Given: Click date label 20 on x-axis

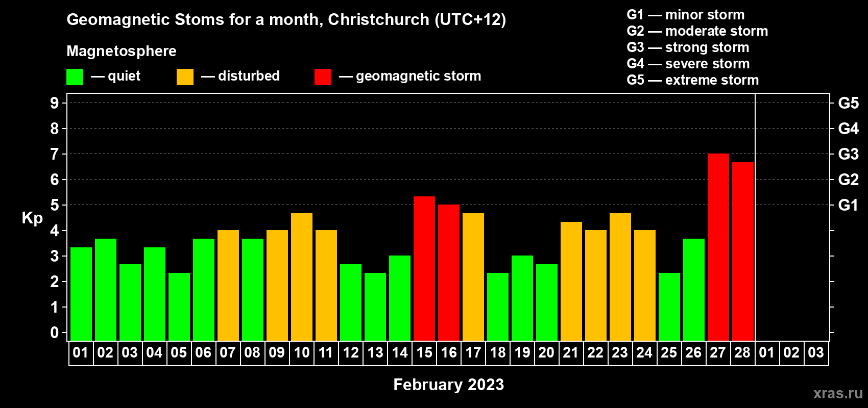Looking at the screenshot, I should (x=546, y=353).
